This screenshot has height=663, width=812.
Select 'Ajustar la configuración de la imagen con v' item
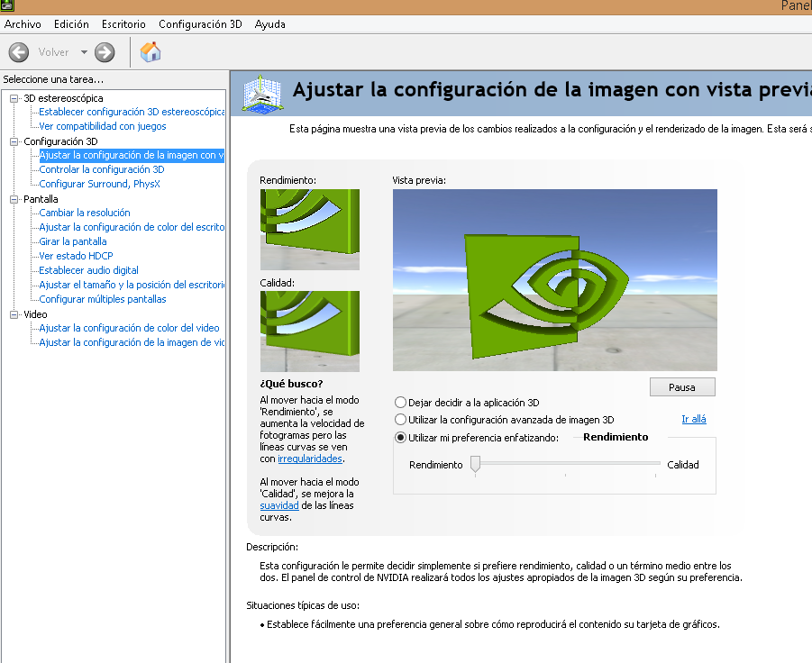click(x=132, y=155)
